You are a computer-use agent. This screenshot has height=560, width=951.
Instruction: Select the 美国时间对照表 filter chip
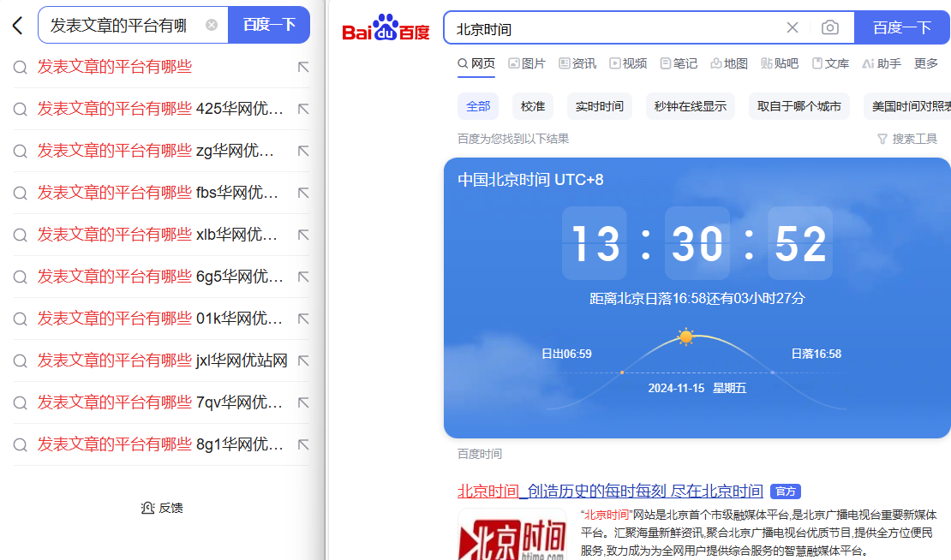pyautogui.click(x=907, y=107)
